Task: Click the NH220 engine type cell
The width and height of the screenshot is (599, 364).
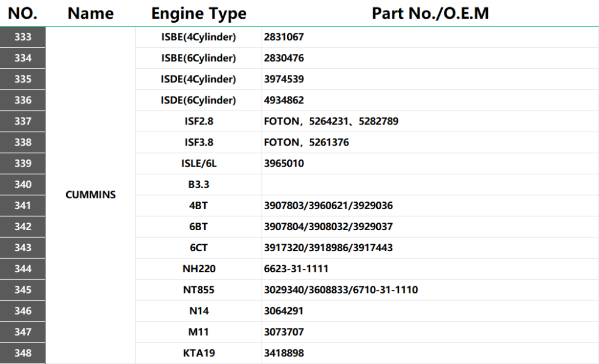Action: (x=199, y=269)
